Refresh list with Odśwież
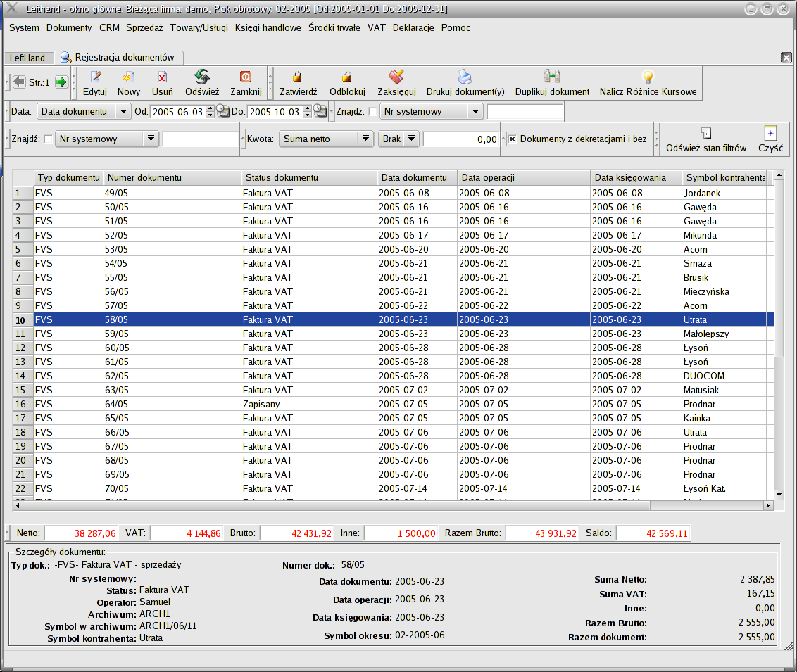This screenshot has height=672, width=797. coord(202,84)
